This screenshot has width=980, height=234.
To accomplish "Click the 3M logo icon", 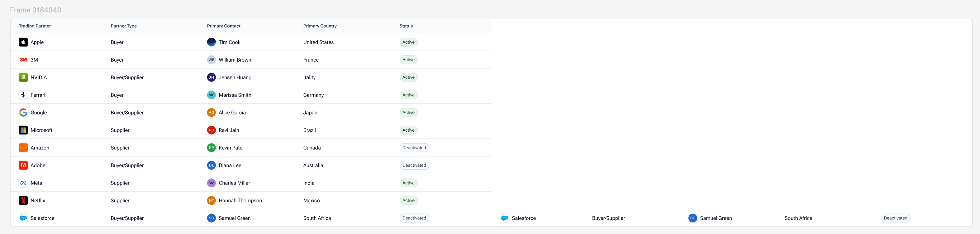I will (23, 60).
